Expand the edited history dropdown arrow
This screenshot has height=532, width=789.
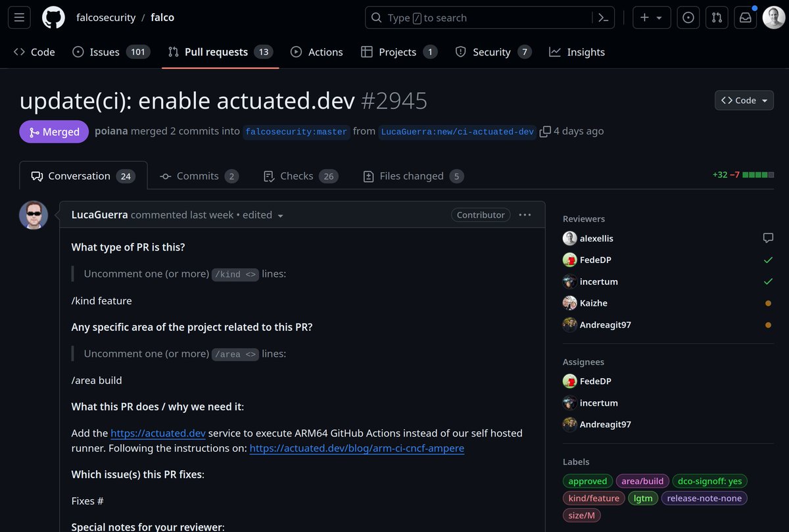(x=281, y=216)
